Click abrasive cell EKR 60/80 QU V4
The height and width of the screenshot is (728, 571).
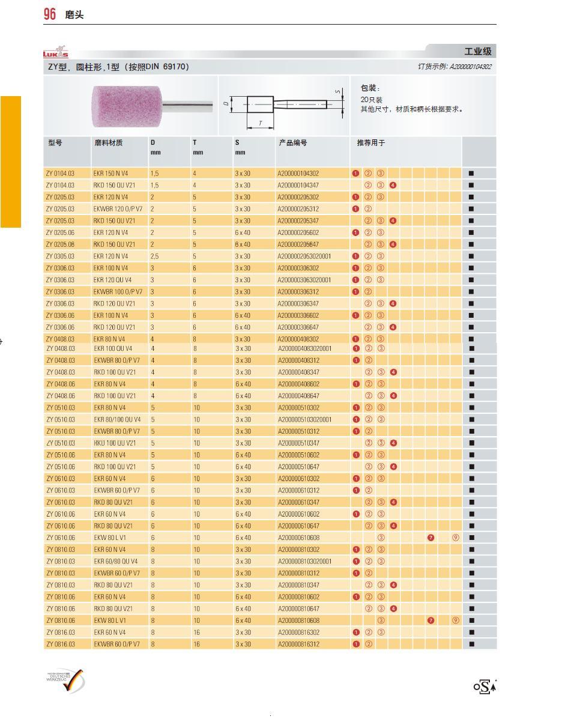click(x=115, y=561)
